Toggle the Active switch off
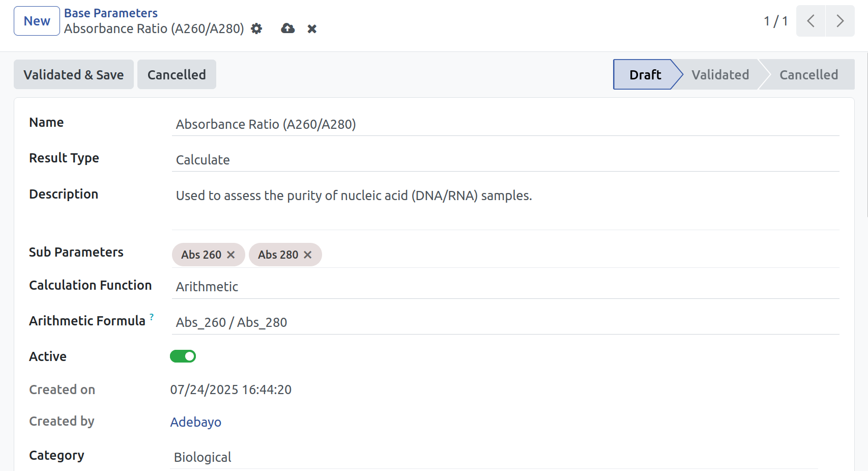The height and width of the screenshot is (471, 868). (x=183, y=356)
